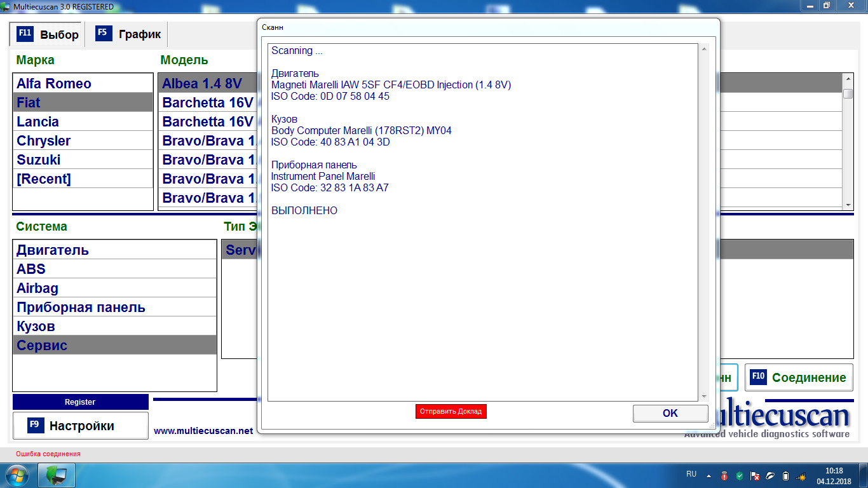Viewport: 868px width, 488px height.
Task: Click the red Отправить Доклад button
Action: pyautogui.click(x=451, y=411)
